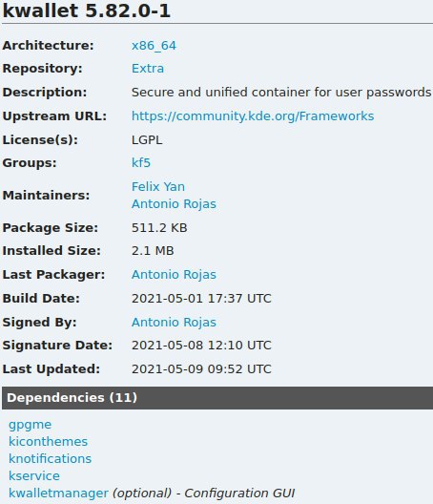Open the x86_64 architecture link
The height and width of the screenshot is (504, 433).
pyautogui.click(x=154, y=46)
